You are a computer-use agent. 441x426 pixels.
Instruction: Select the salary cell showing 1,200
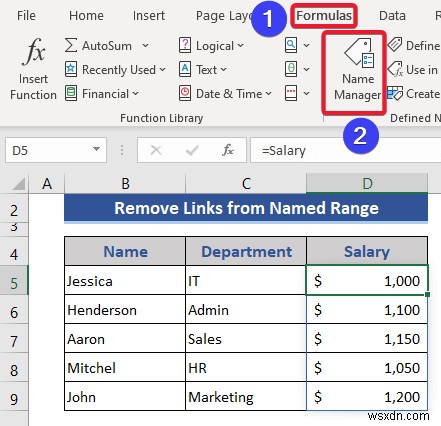(367, 396)
